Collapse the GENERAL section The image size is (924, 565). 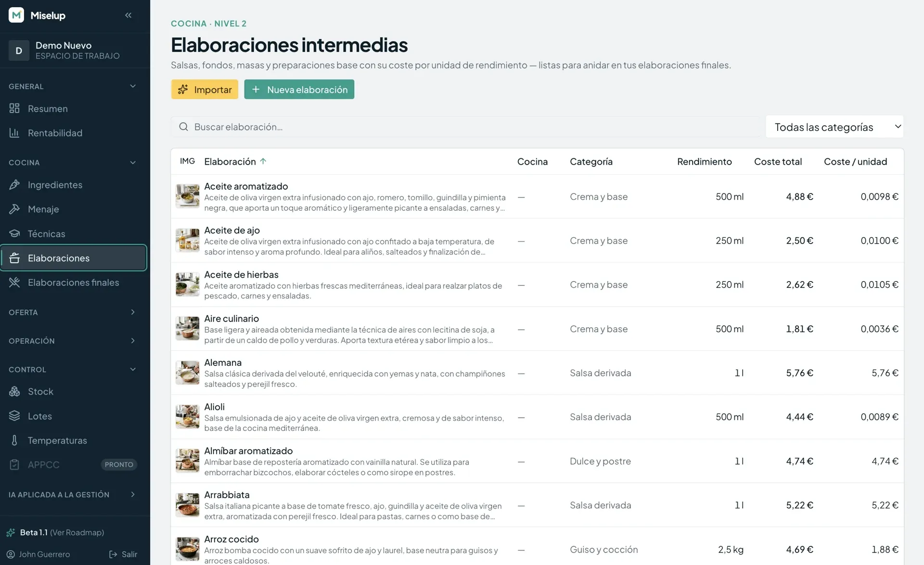click(133, 86)
